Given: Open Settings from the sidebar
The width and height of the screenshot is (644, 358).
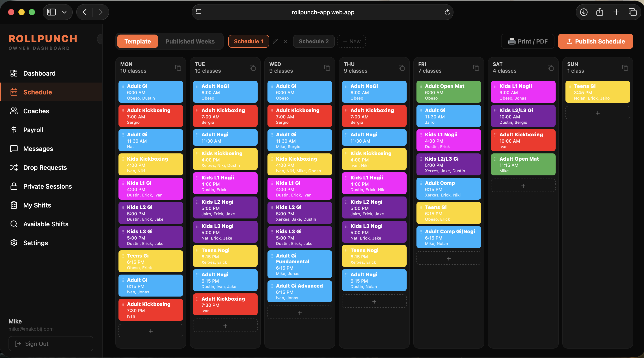Looking at the screenshot, I should point(51,243).
